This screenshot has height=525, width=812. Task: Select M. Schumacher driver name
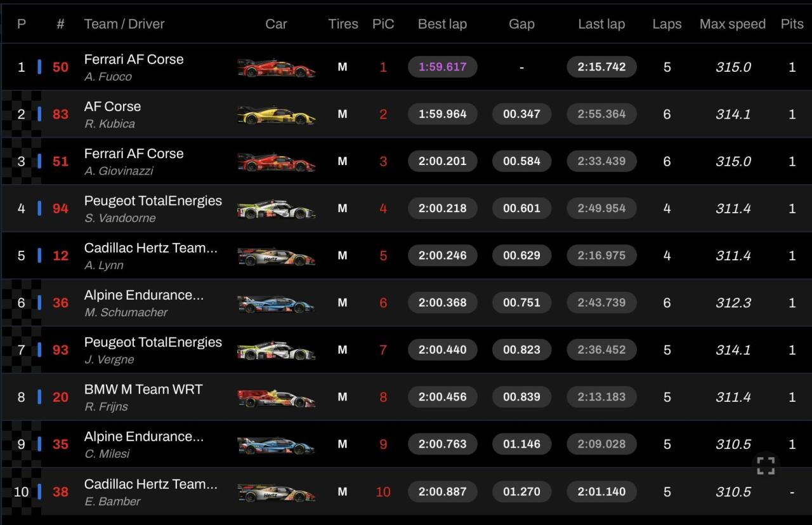click(x=126, y=312)
